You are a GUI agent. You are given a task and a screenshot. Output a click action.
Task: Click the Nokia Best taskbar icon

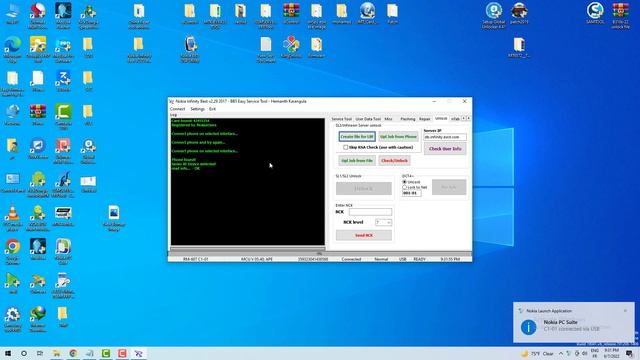coord(138,353)
